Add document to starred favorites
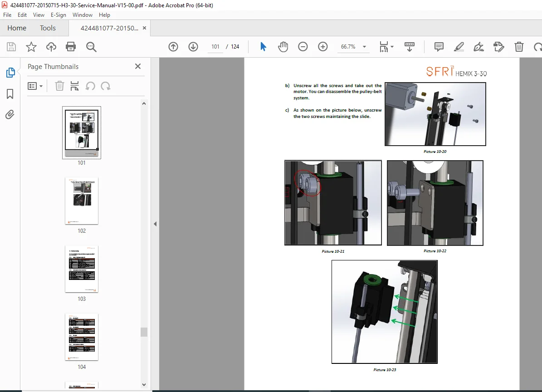 [x=31, y=47]
